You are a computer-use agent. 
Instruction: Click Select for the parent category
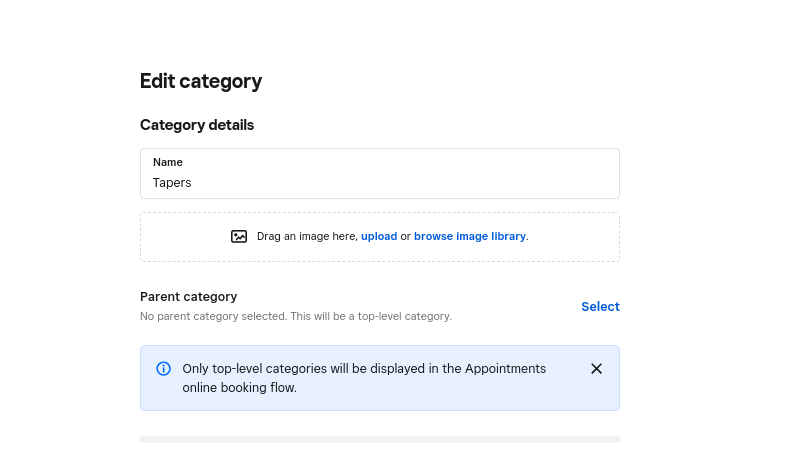tap(600, 307)
